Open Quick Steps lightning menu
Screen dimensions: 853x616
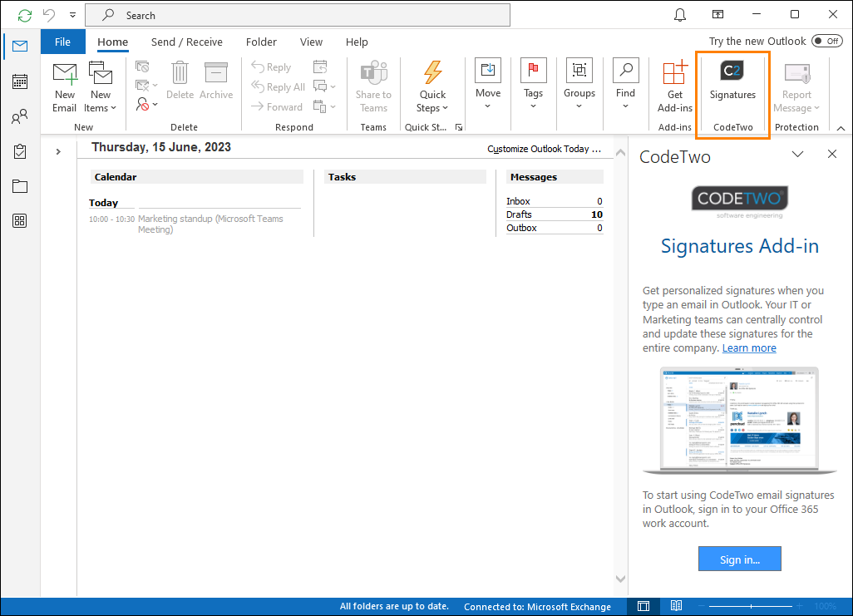[432, 87]
